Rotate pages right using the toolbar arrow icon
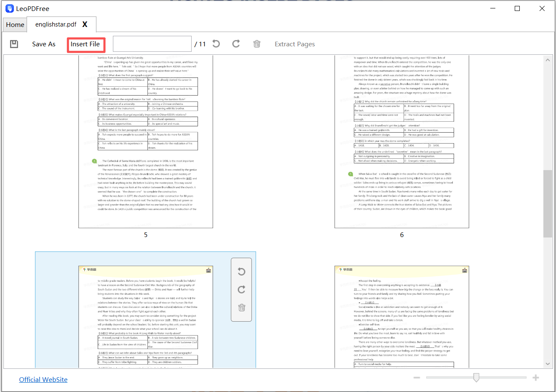 [x=236, y=44]
